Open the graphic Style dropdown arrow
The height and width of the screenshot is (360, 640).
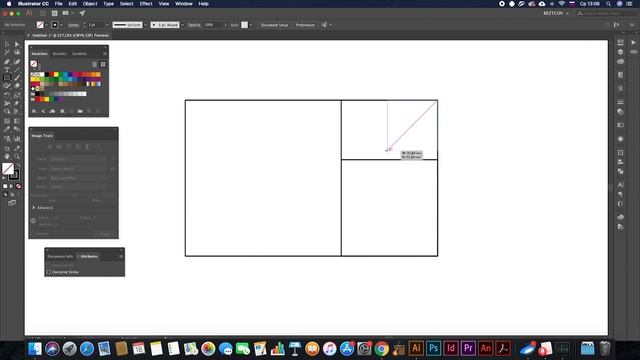click(250, 25)
